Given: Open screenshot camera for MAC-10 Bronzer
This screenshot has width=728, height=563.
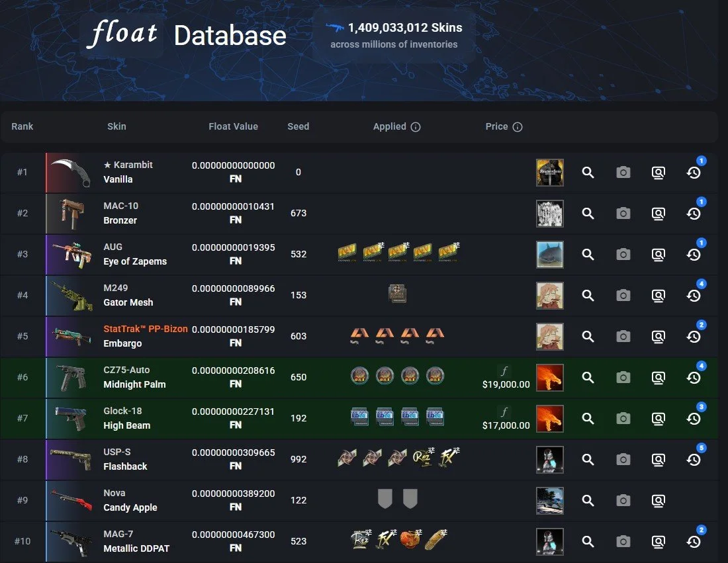Looking at the screenshot, I should point(623,214).
